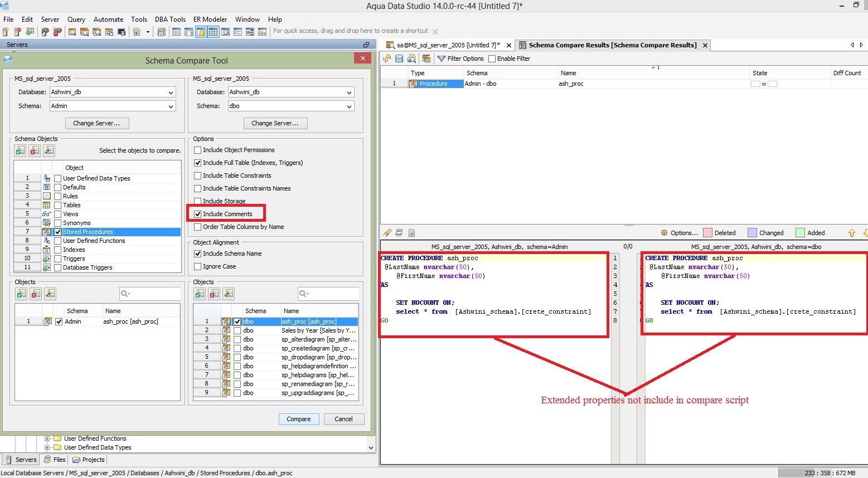The image size is (868, 478).
Task: Click third selection icon in Schema Objects group
Action: pyautogui.click(x=50, y=150)
